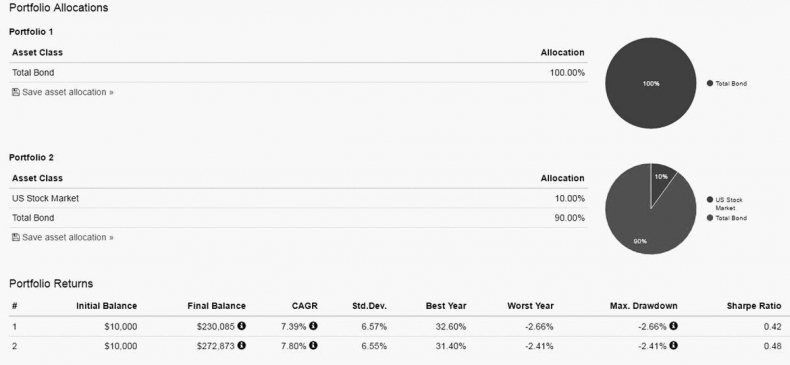
Task: Click info icon beside -2.41% max drawdown
Action: (x=674, y=345)
